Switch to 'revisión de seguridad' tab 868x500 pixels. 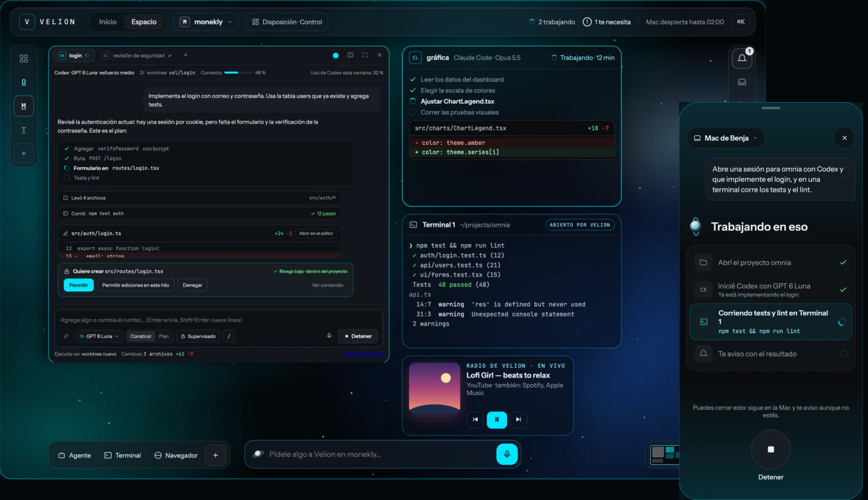[137, 56]
